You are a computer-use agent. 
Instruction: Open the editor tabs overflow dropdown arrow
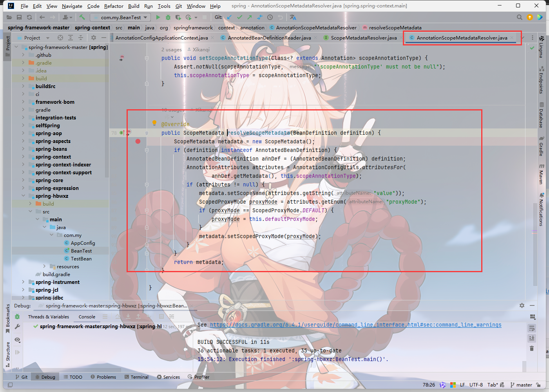pyautogui.click(x=523, y=38)
